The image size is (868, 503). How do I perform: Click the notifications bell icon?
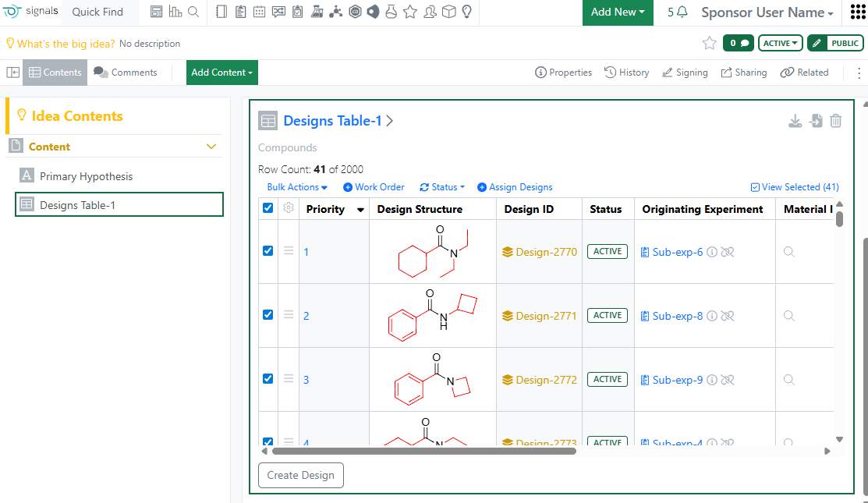click(682, 12)
